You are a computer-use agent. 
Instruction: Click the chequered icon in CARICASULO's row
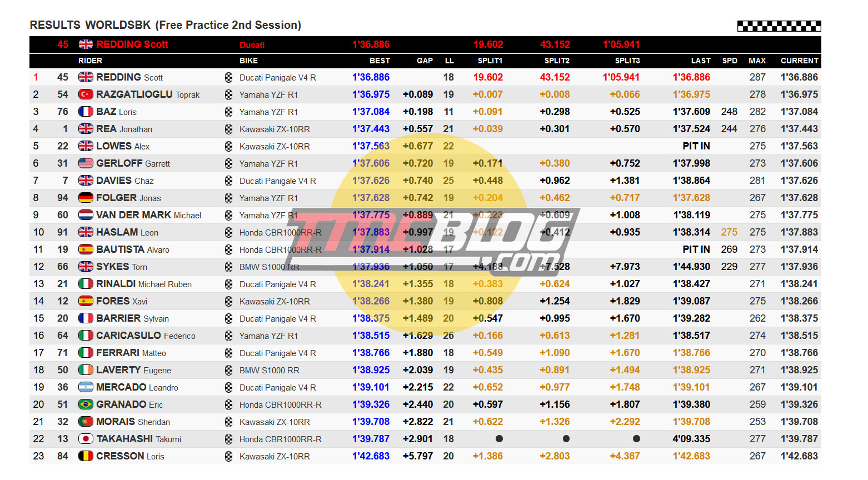click(x=228, y=336)
